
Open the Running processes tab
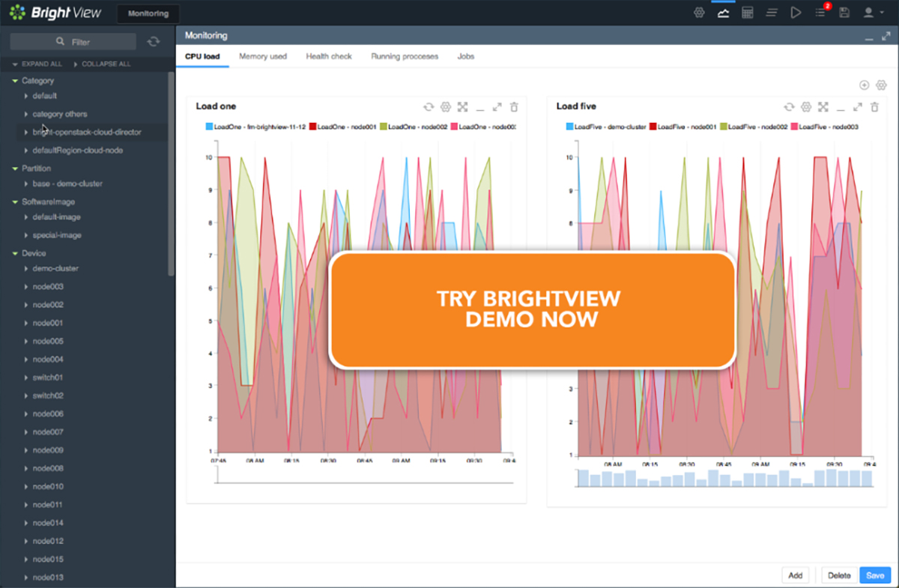pos(405,56)
